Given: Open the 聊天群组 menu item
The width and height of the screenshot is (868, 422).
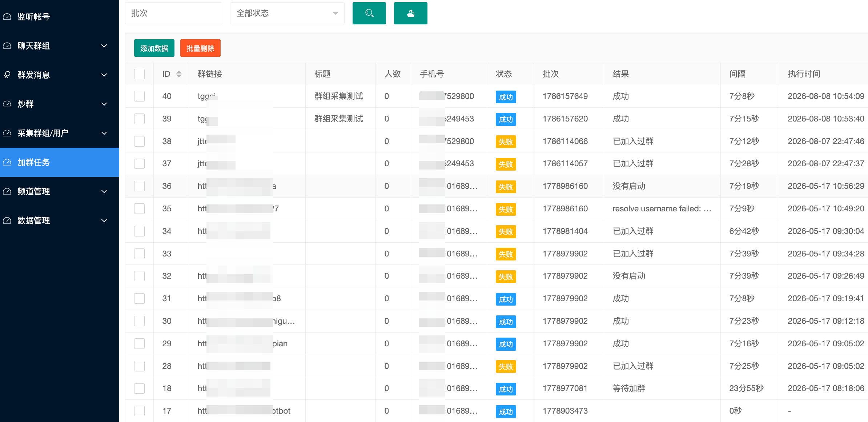Looking at the screenshot, I should [x=60, y=46].
